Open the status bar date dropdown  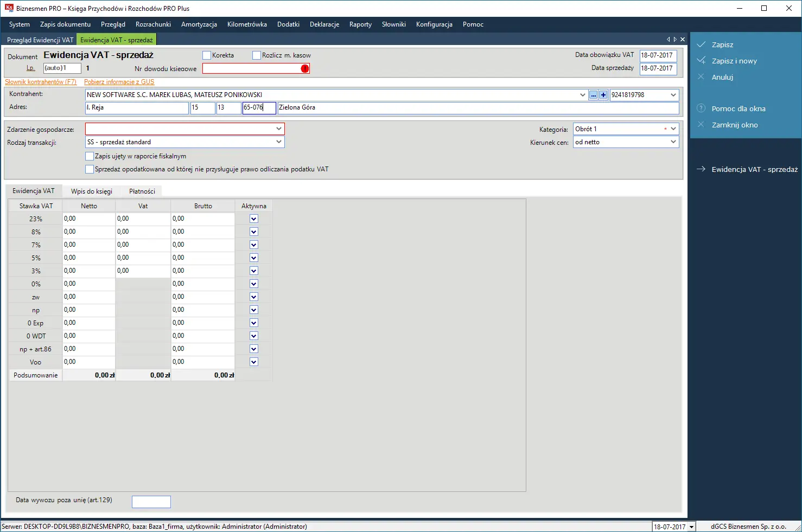click(691, 527)
